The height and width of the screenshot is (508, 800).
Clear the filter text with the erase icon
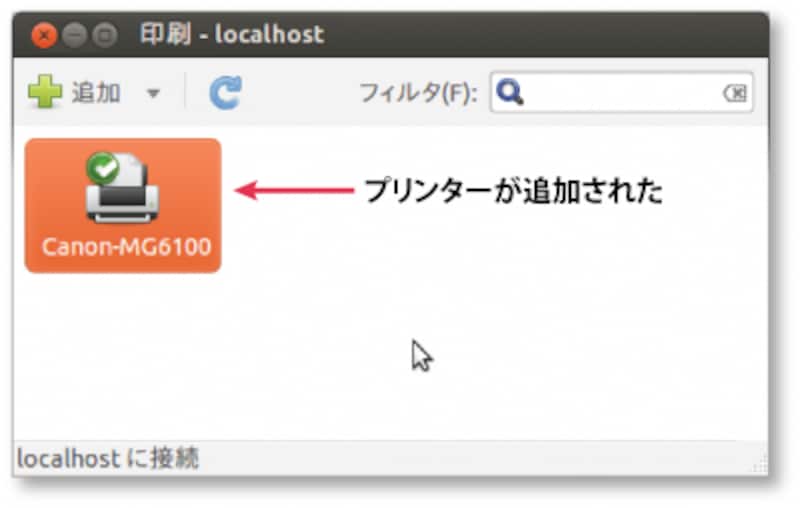tap(735, 93)
